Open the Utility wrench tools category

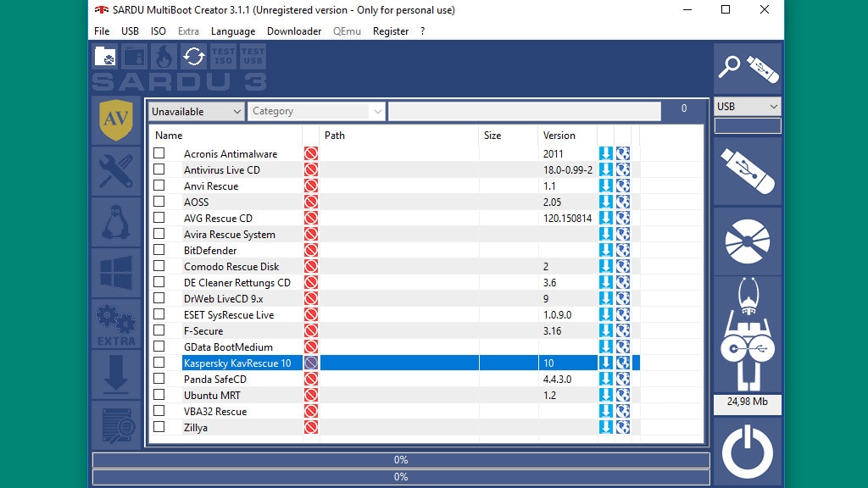tap(115, 171)
